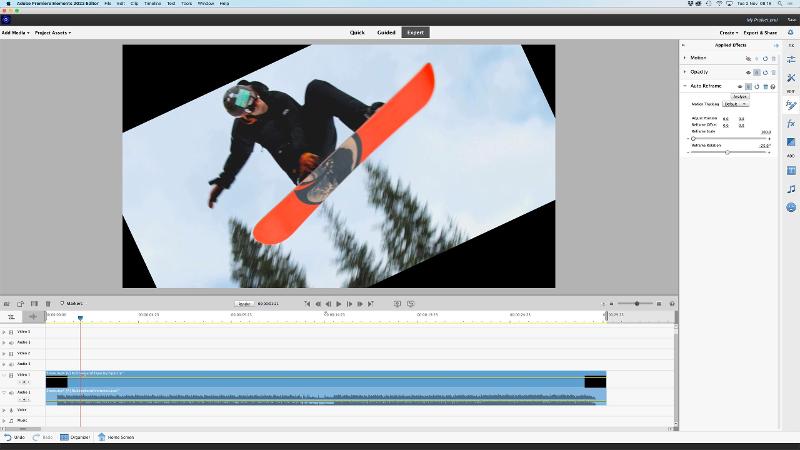Switch to the Quick tab
The image size is (800, 450).
356,33
